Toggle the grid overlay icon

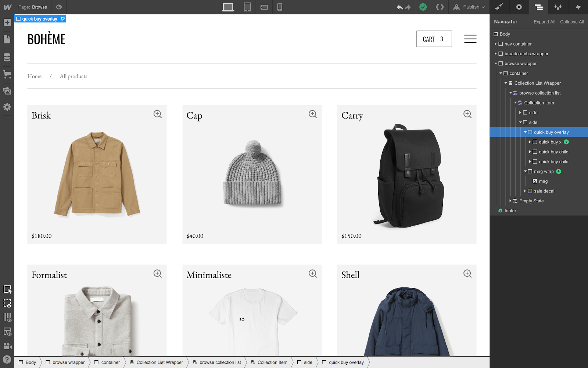tap(7, 317)
